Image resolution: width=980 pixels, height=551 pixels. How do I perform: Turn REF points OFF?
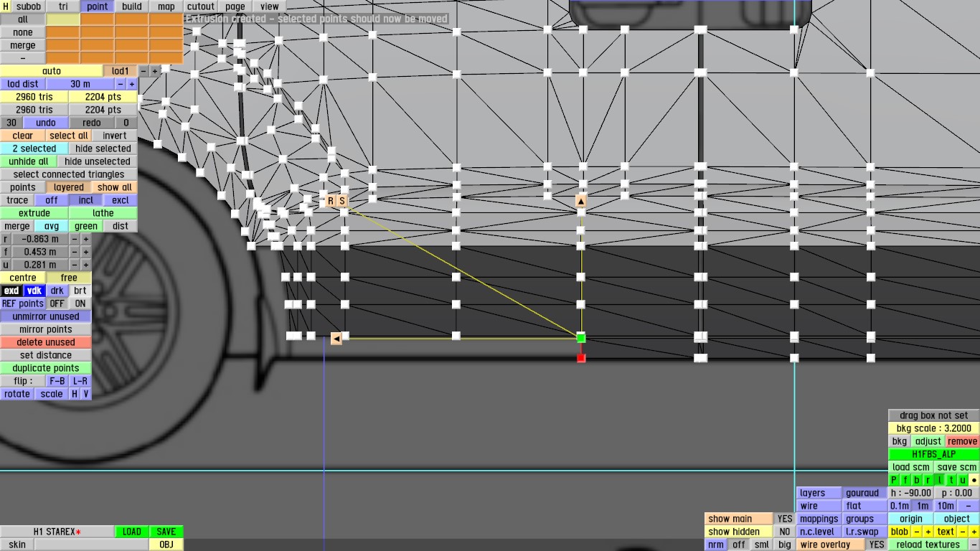pos(57,303)
